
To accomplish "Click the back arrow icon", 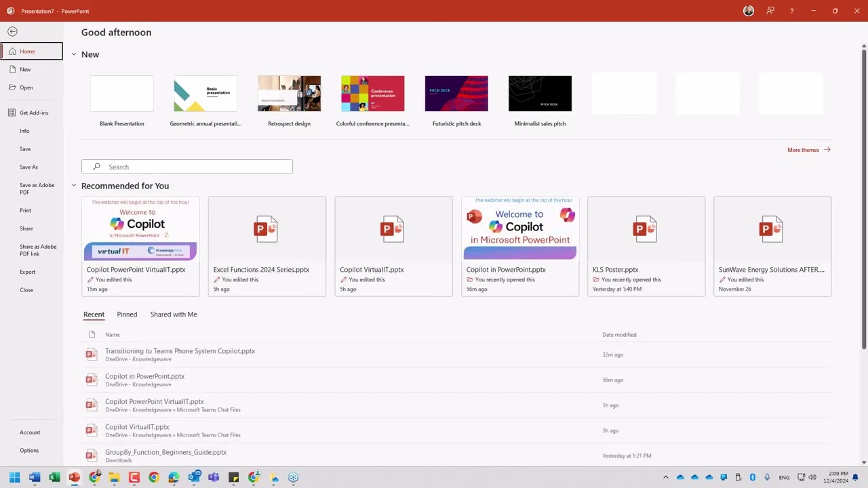I will (x=12, y=31).
